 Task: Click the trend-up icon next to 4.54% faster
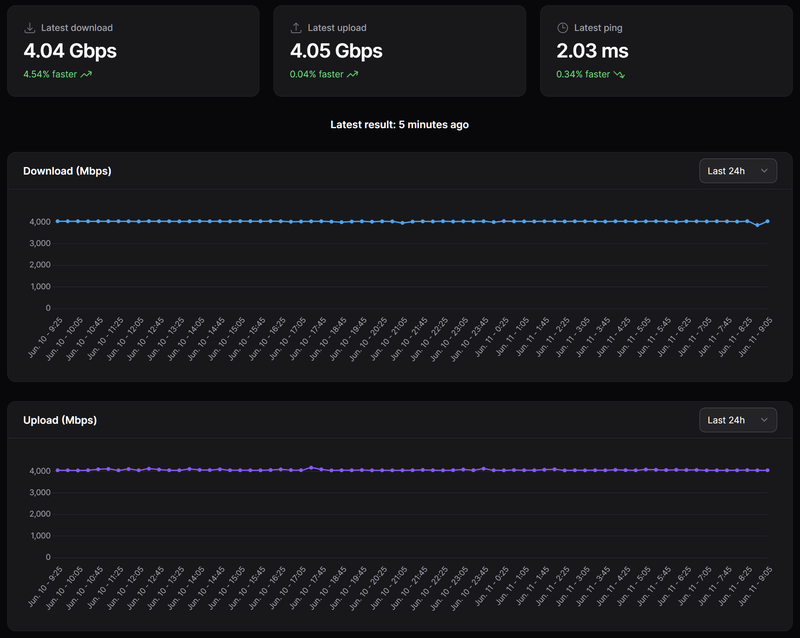tap(87, 74)
